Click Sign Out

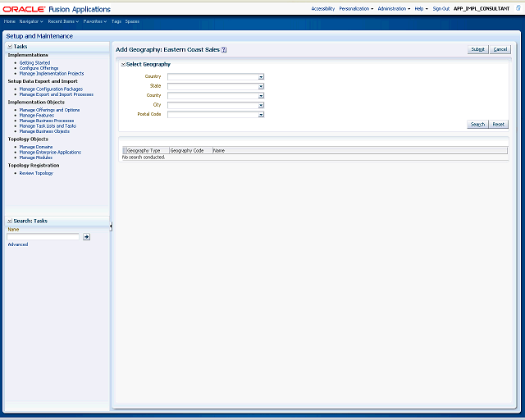(x=441, y=9)
